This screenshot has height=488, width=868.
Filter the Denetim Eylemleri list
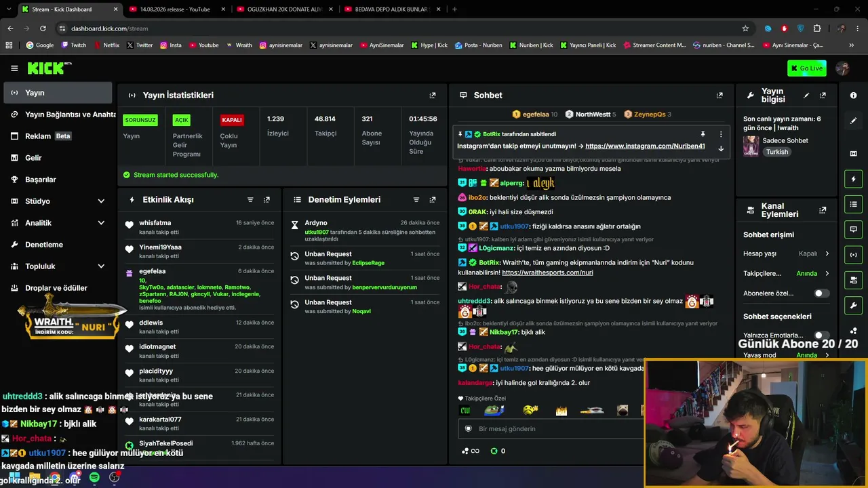click(x=416, y=200)
